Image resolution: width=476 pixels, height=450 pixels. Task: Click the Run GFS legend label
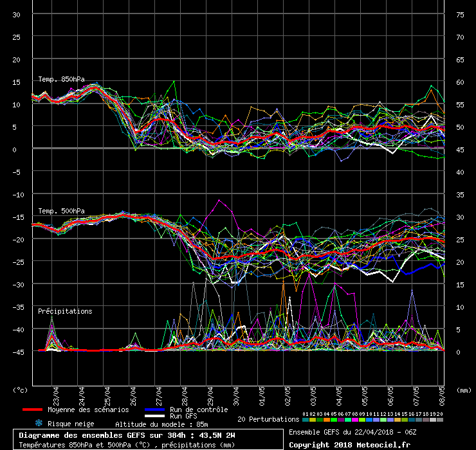183,416
